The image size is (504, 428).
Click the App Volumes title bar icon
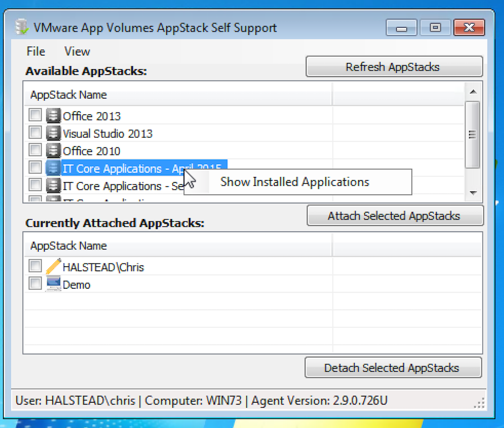[x=22, y=27]
